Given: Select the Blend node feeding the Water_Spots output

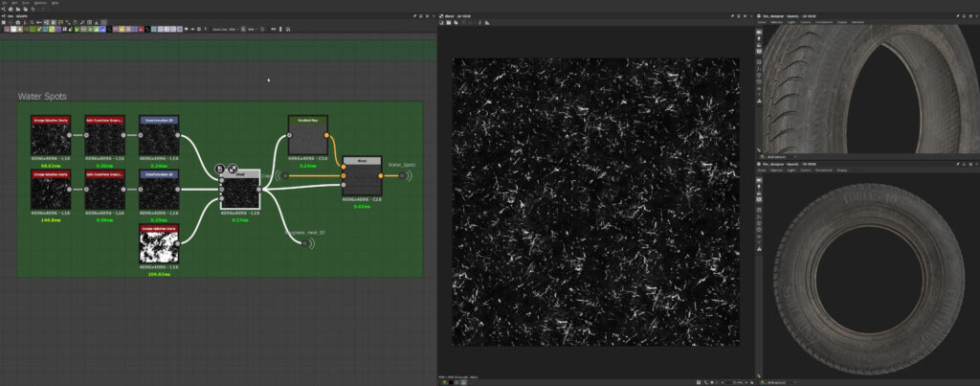Looking at the screenshot, I should [362, 175].
